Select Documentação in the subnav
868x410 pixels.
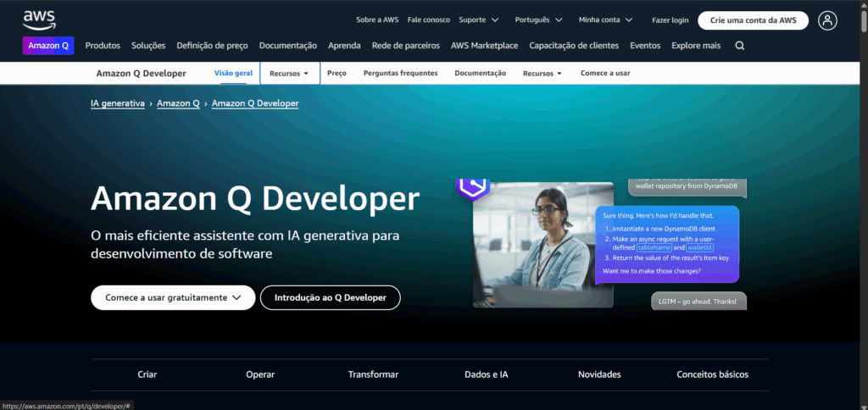click(x=480, y=73)
